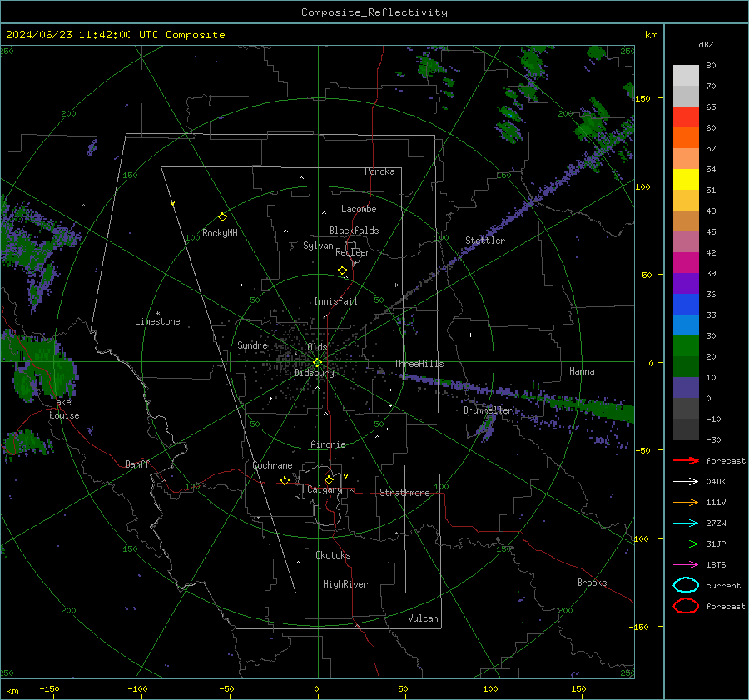Select the bright yellow 54 dBZ swatch

686,179
